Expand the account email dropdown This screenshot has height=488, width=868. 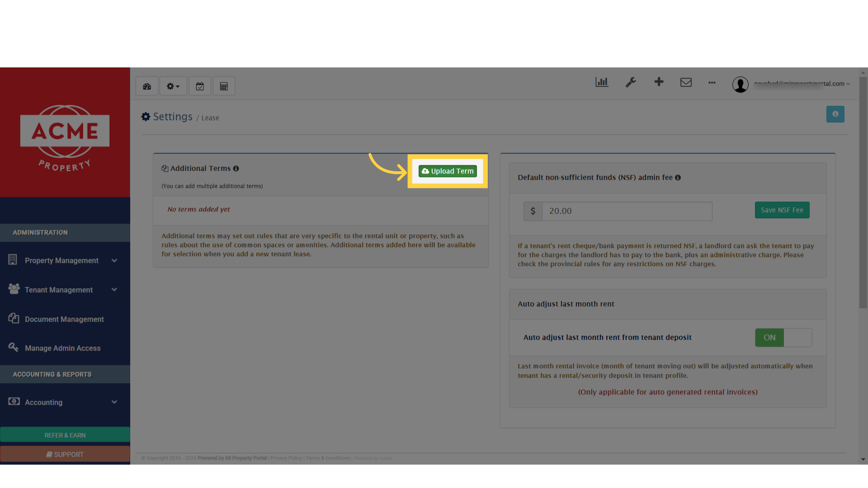click(x=802, y=84)
